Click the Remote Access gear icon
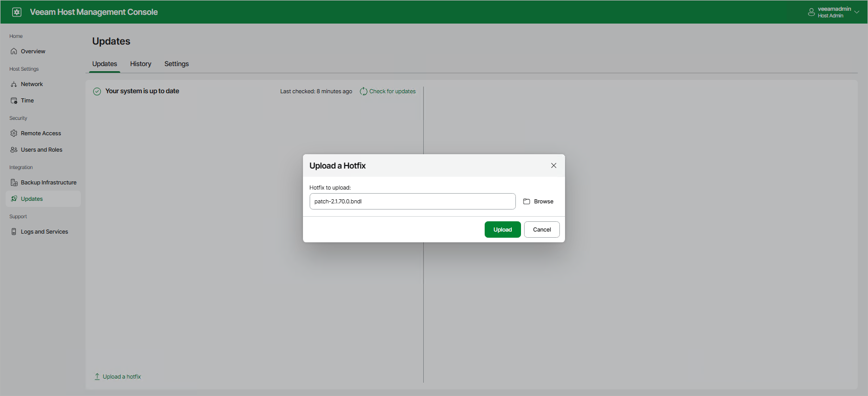868x396 pixels. (14, 133)
